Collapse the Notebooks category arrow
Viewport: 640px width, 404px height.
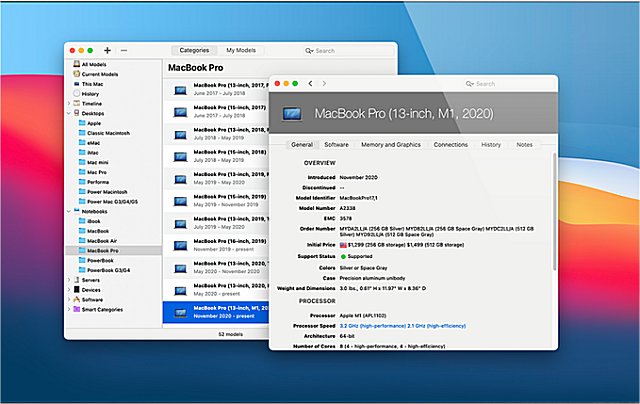point(69,211)
